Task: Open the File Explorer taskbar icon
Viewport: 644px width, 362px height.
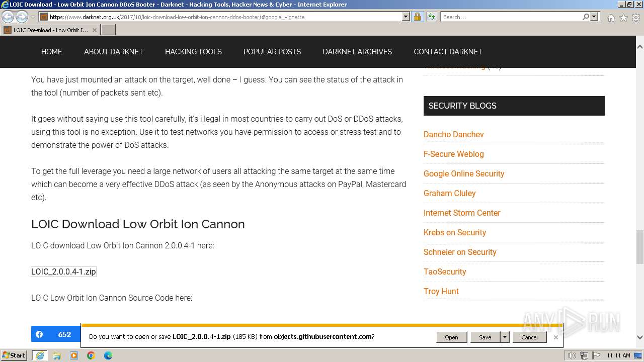Action: point(57,355)
